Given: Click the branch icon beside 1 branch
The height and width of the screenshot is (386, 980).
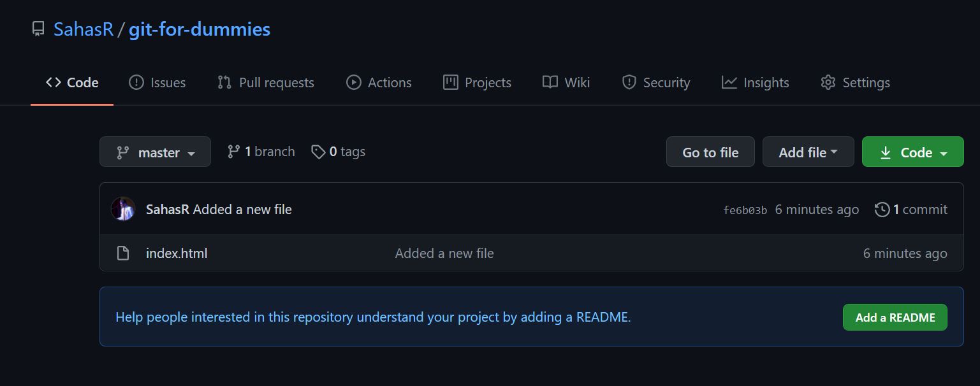Looking at the screenshot, I should (x=234, y=152).
